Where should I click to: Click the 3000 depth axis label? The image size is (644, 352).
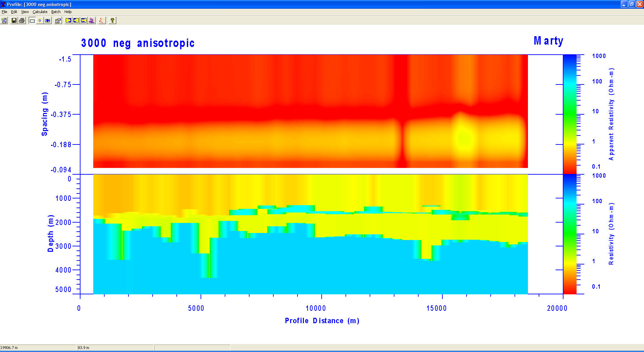point(63,246)
